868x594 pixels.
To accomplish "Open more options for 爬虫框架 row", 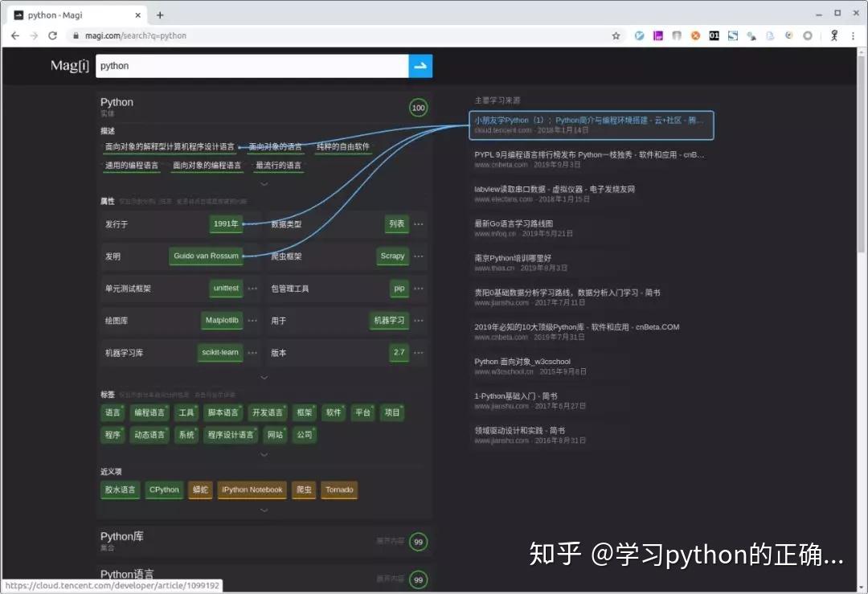I will tap(419, 256).
